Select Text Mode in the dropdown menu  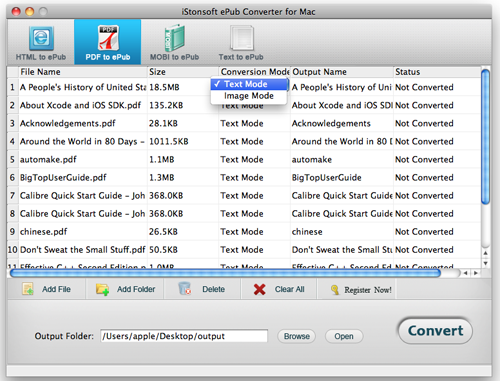[249, 84]
